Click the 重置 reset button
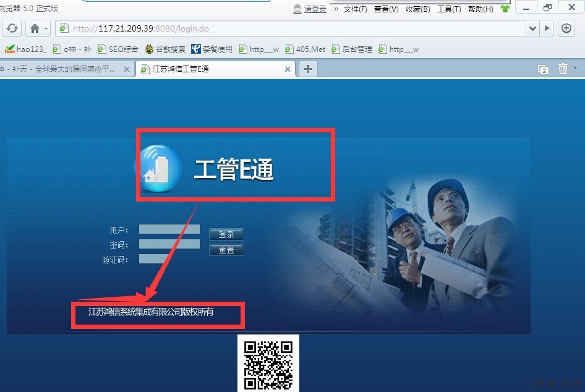The width and height of the screenshot is (585, 392). (x=226, y=250)
